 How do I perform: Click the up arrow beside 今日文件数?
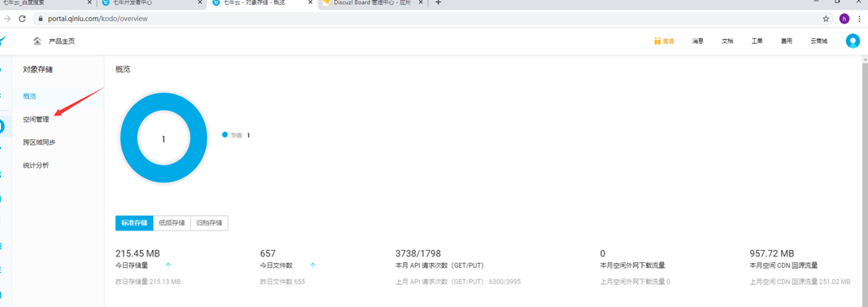click(x=312, y=265)
